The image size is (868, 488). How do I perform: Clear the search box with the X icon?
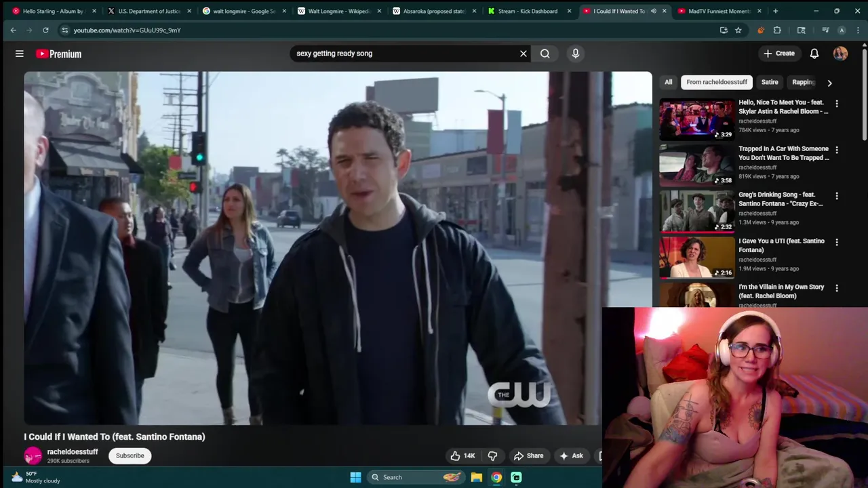click(x=523, y=54)
